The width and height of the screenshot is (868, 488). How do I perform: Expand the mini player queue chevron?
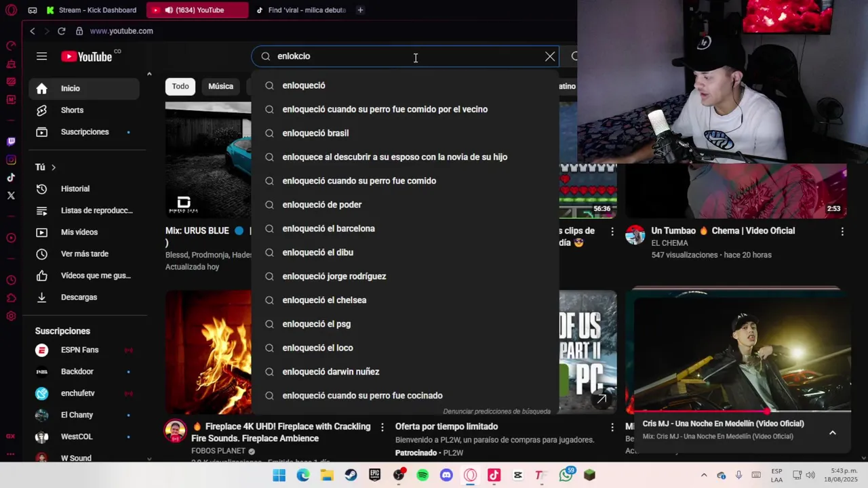coord(832,432)
